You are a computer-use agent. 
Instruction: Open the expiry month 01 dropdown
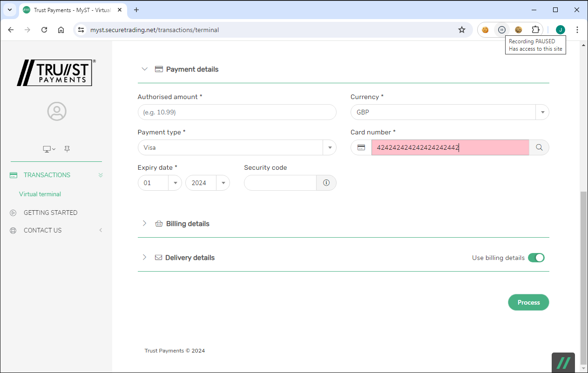(160, 183)
